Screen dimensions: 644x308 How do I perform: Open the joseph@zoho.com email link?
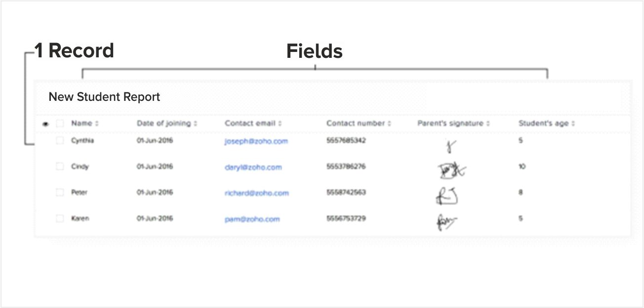[256, 141]
